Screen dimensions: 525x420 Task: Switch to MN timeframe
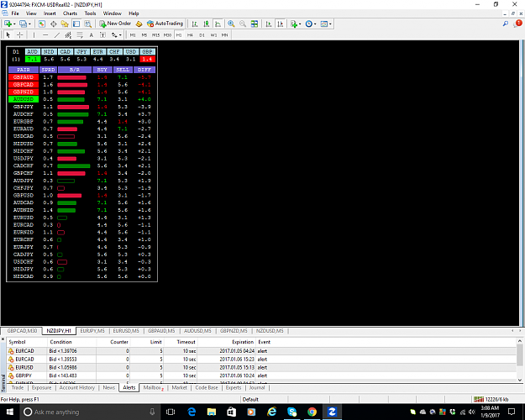[x=224, y=34]
